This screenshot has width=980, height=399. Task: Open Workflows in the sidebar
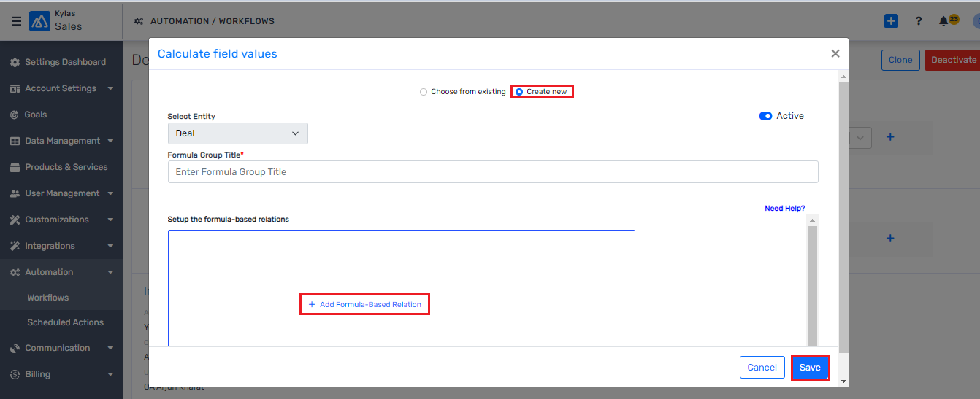[x=48, y=298]
